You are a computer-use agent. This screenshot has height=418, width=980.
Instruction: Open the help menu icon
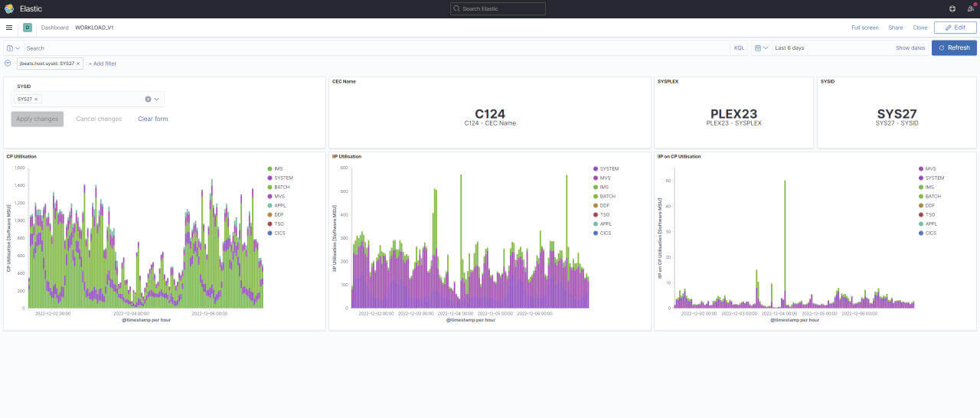[952, 8]
